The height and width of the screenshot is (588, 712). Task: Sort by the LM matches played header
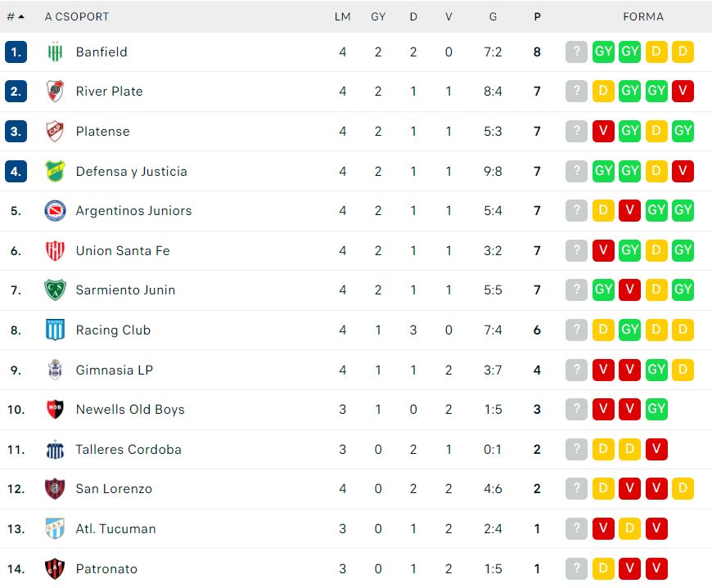pos(342,17)
